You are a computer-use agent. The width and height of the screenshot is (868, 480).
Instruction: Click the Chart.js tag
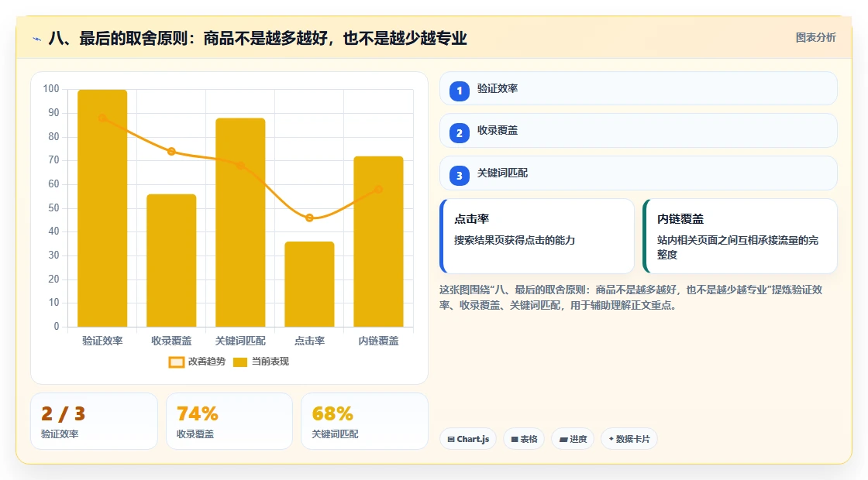point(468,439)
